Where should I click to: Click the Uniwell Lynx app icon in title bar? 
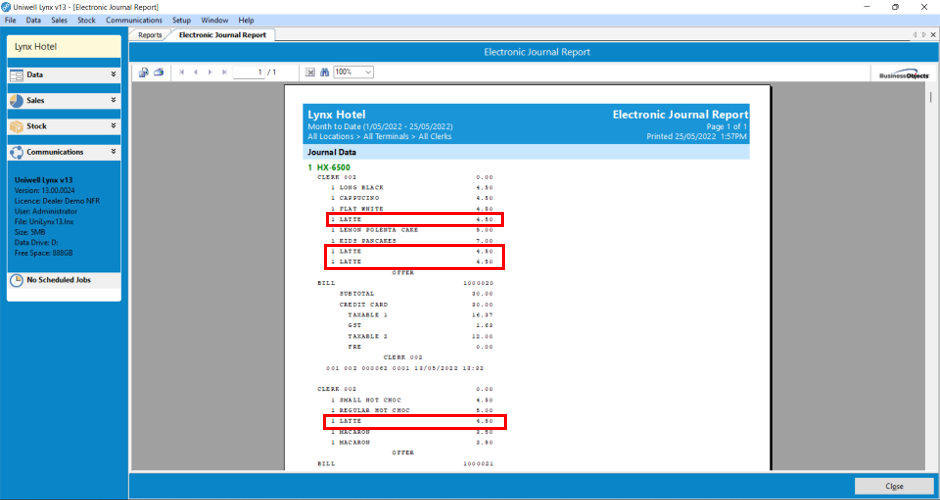6,7
